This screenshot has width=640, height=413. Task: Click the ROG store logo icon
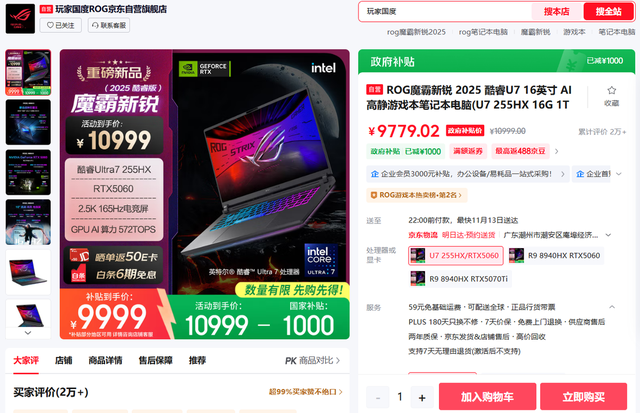pos(20,19)
